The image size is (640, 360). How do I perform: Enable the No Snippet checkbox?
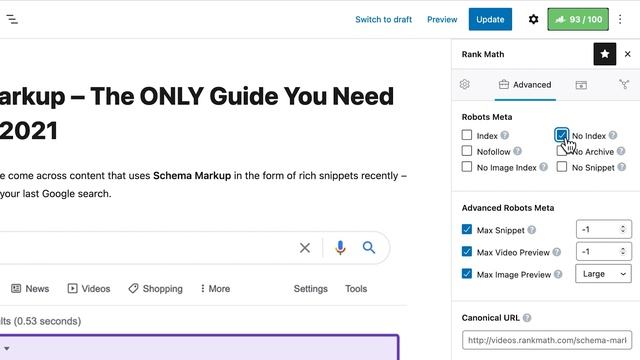(562, 167)
